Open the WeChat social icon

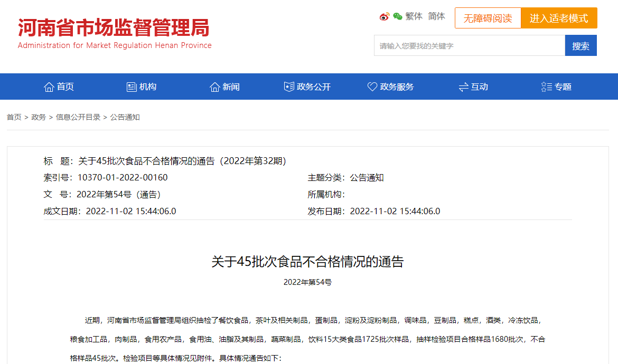pyautogui.click(x=398, y=16)
